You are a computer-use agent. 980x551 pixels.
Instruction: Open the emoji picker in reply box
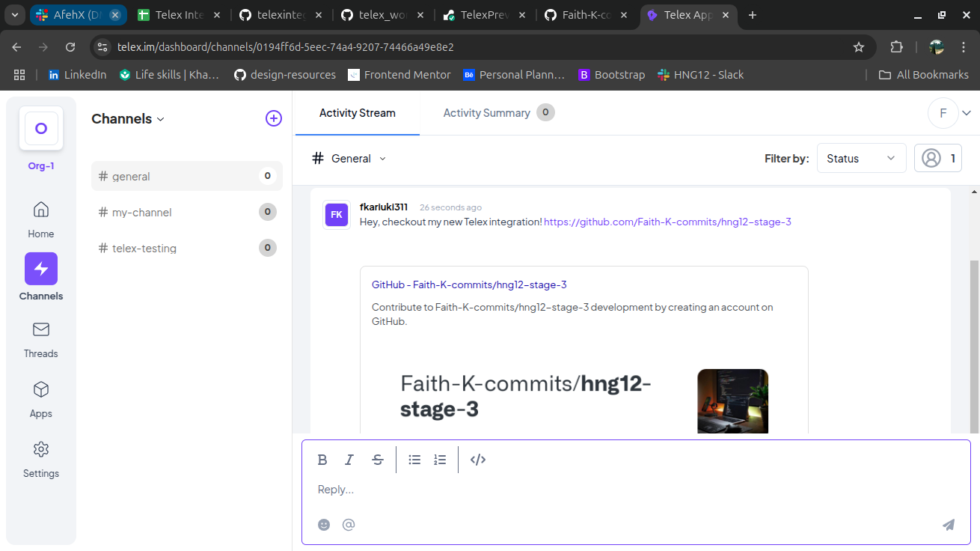[x=324, y=525]
